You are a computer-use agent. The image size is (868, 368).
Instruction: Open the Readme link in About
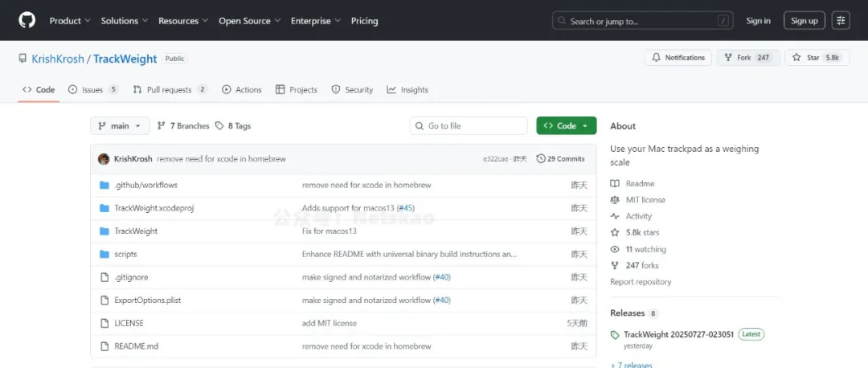pyautogui.click(x=640, y=183)
